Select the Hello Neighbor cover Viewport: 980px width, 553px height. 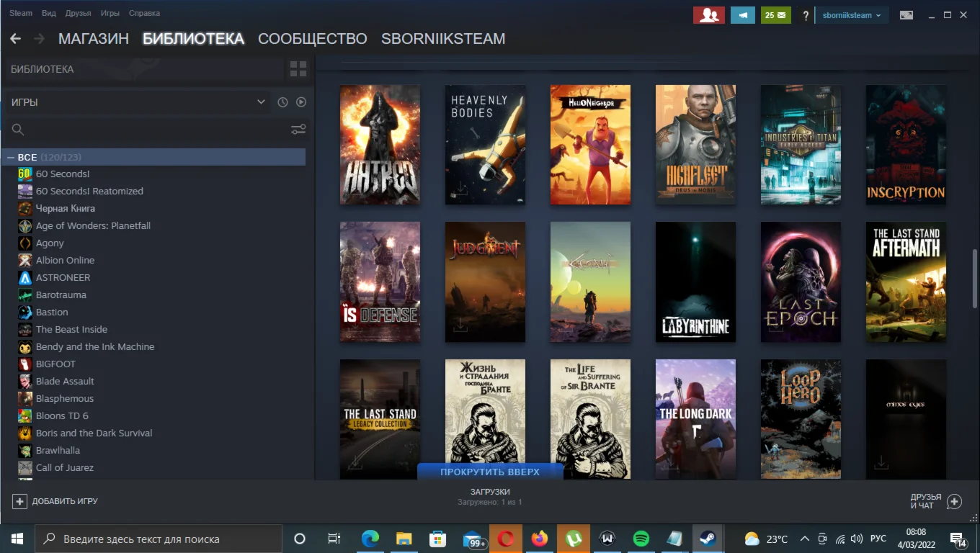click(x=590, y=145)
